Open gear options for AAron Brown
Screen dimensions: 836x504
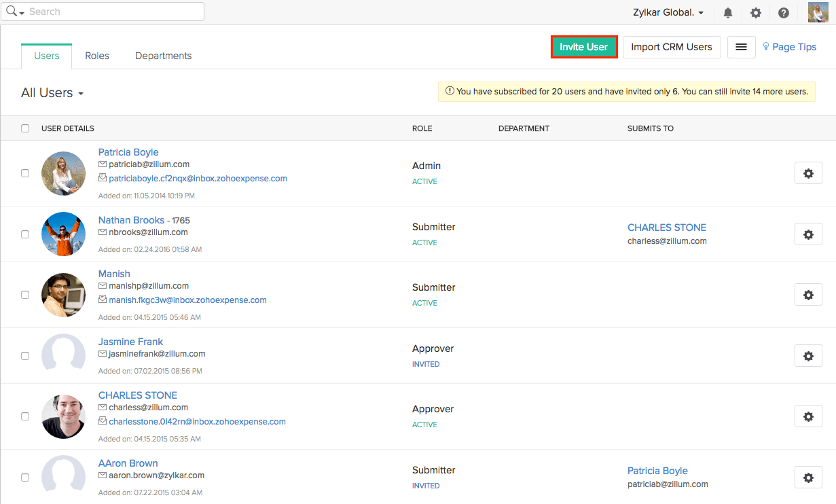(x=808, y=478)
